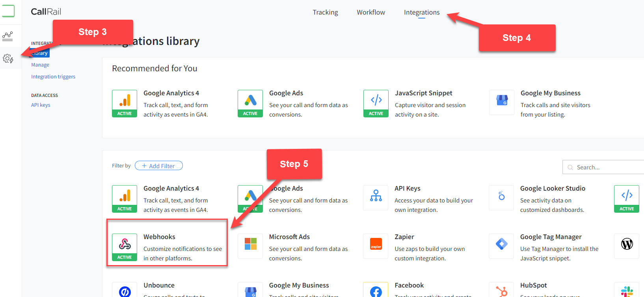The image size is (644, 297).
Task: Open recommended JavaScript Snippet icon
Action: (376, 101)
